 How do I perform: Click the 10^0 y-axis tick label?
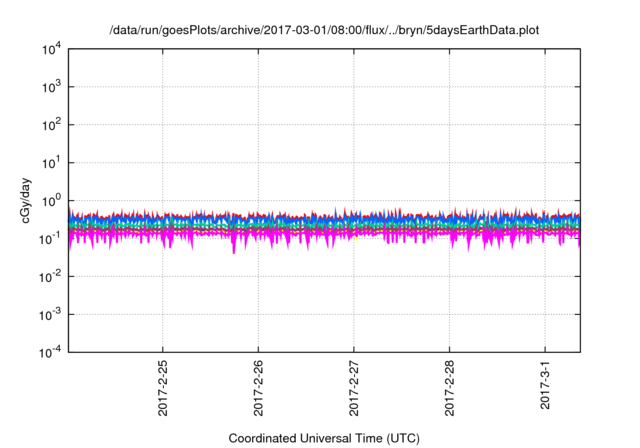click(x=51, y=201)
